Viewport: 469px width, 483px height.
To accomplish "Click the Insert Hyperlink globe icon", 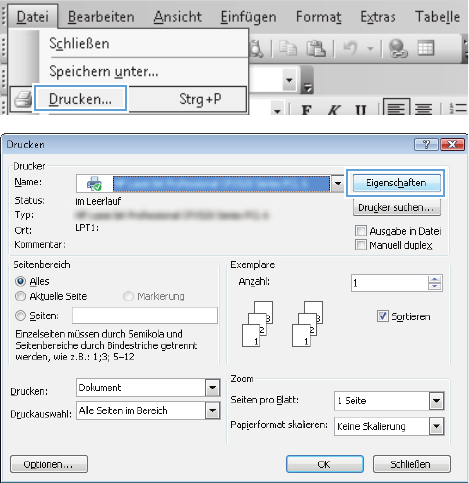I will [398, 49].
